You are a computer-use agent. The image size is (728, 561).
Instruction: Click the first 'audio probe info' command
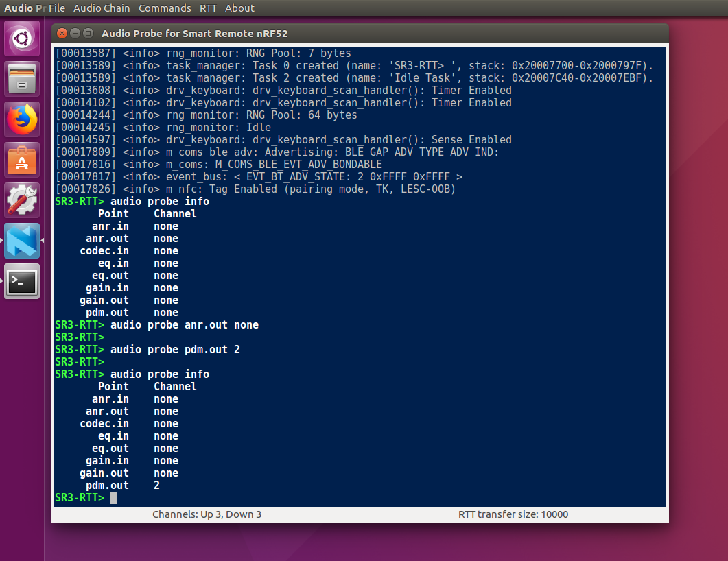coord(132,202)
